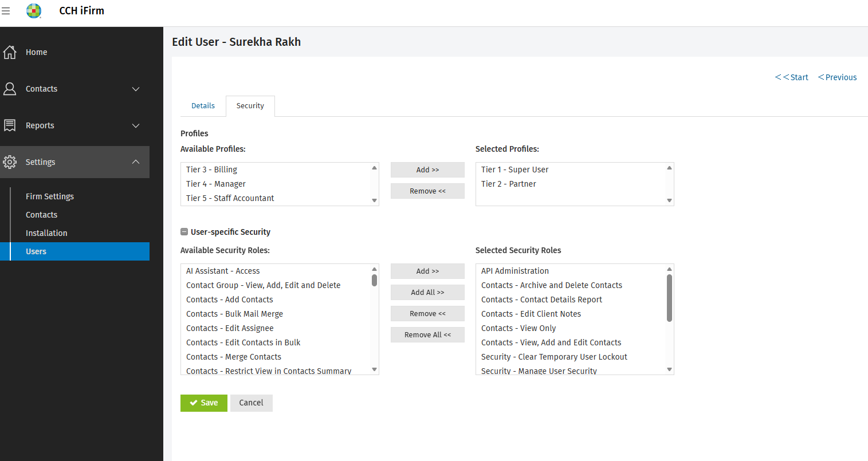This screenshot has width=868, height=461.
Task: Click the Add All >> button
Action: coord(427,293)
